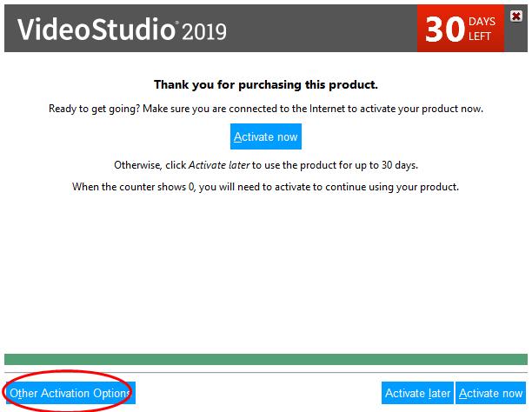Click the red 30 days left badge
Screen dimensions: 532x412
(461, 29)
